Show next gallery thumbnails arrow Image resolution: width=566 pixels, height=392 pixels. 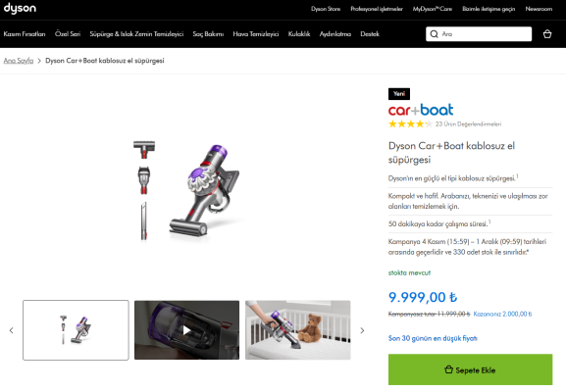362,330
